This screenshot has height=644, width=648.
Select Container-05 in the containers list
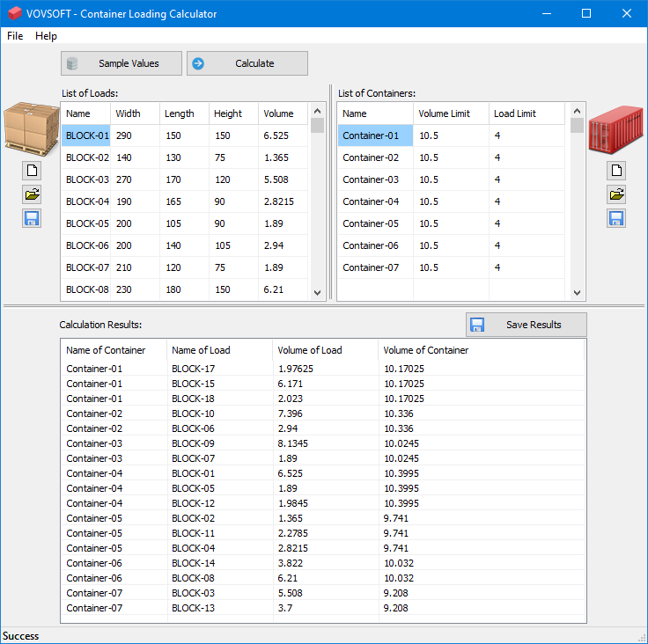point(452,223)
